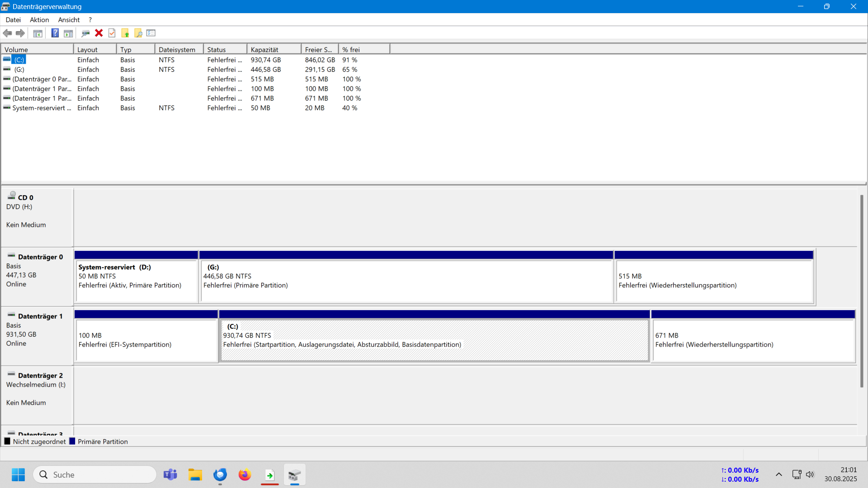Viewport: 868px width, 488px height.
Task: Select the (C:) 930,74 GB partition block
Action: [434, 336]
